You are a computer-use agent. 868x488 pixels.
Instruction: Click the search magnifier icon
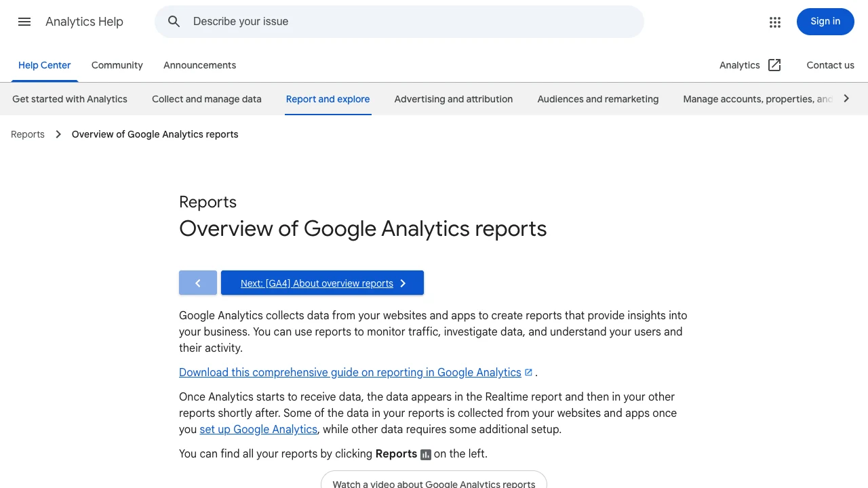pyautogui.click(x=174, y=22)
